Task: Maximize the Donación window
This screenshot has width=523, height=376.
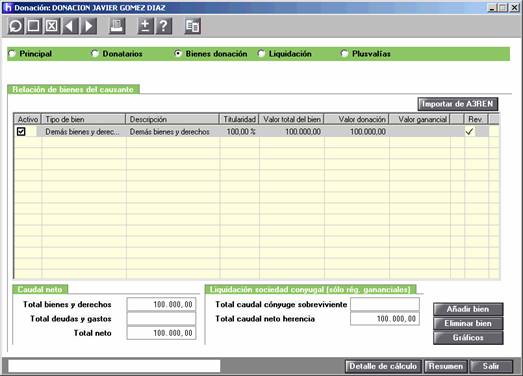Action: click(503, 7)
